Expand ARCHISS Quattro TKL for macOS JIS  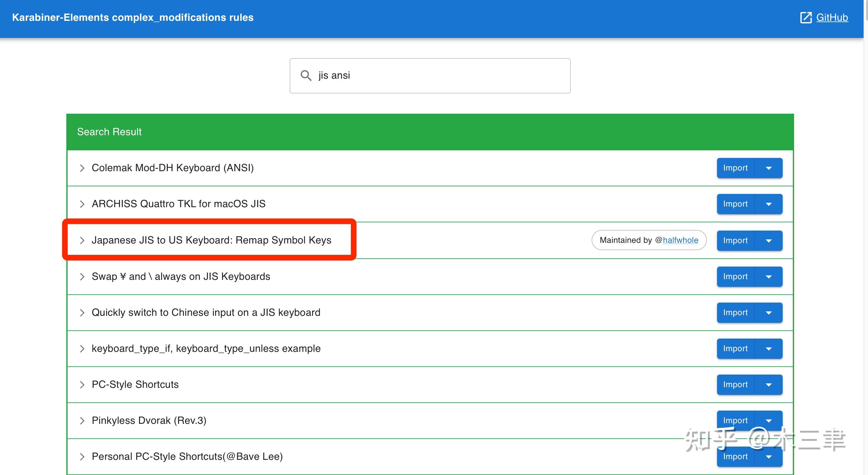pyautogui.click(x=82, y=204)
